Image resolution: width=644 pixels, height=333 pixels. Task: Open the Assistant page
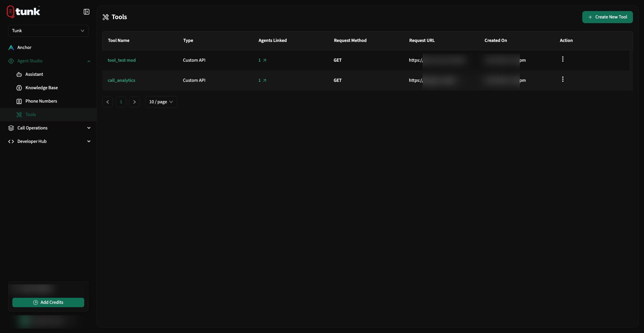click(x=34, y=74)
